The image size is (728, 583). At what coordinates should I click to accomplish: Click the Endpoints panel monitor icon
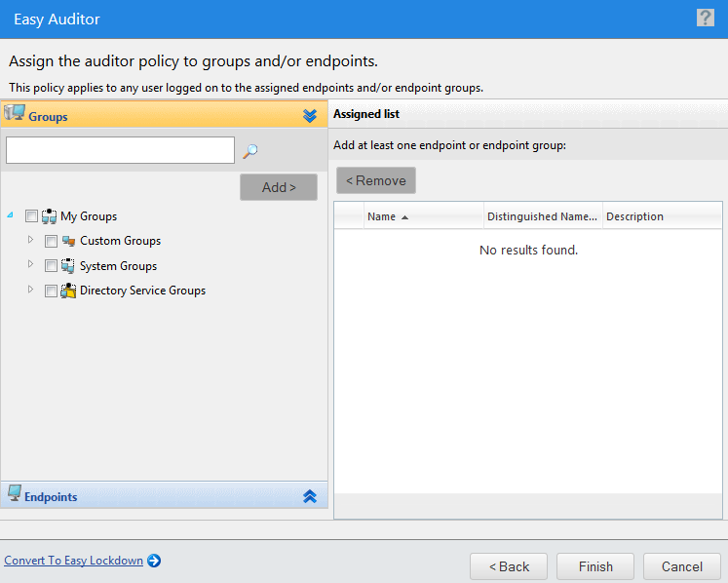coord(15,493)
